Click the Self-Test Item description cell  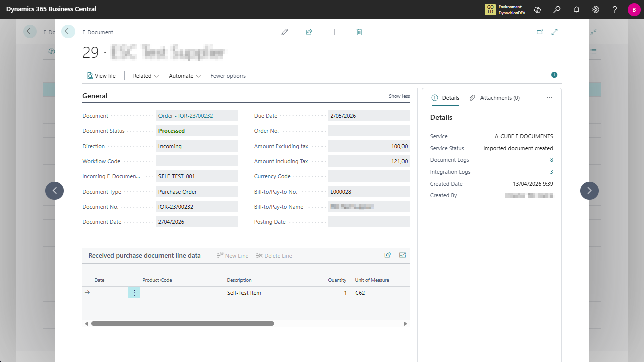(x=244, y=293)
